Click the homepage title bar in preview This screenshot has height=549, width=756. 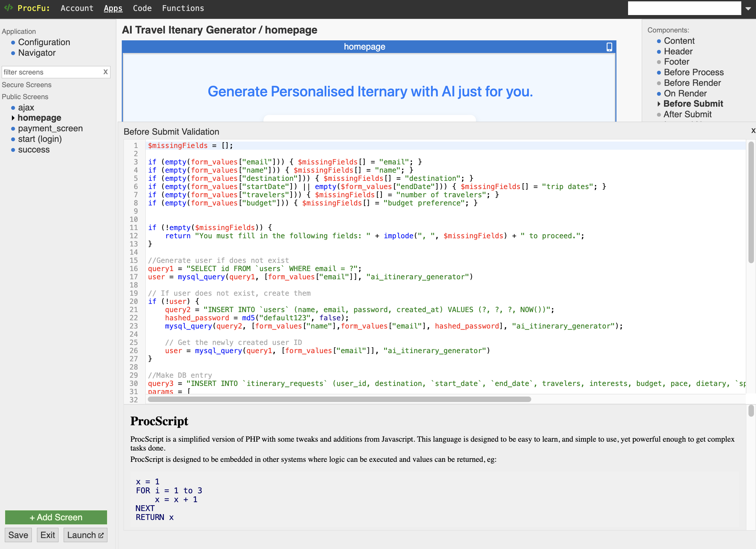(x=369, y=47)
